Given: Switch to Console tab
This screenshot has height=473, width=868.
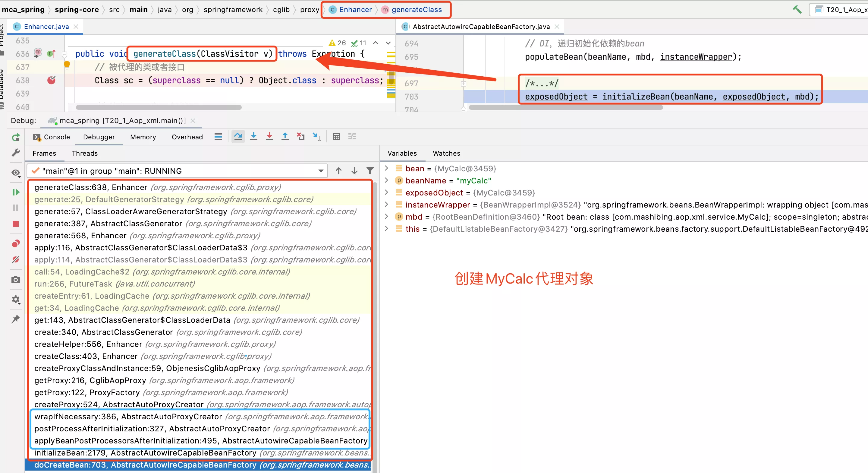Looking at the screenshot, I should (x=51, y=137).
